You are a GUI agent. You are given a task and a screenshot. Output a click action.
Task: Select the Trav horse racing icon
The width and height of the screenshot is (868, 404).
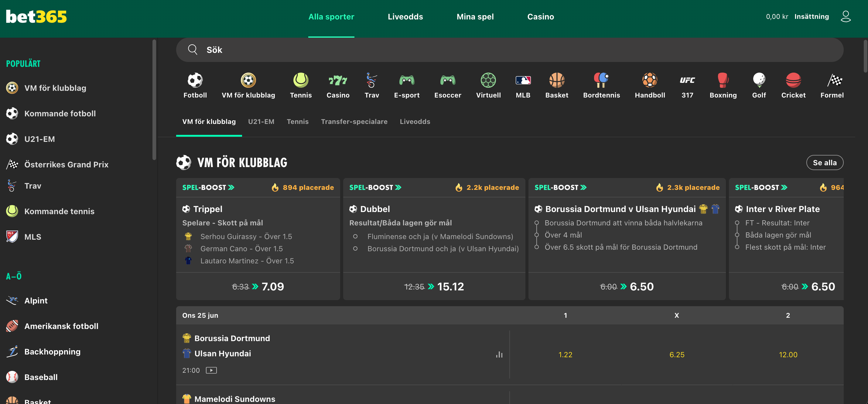[371, 80]
